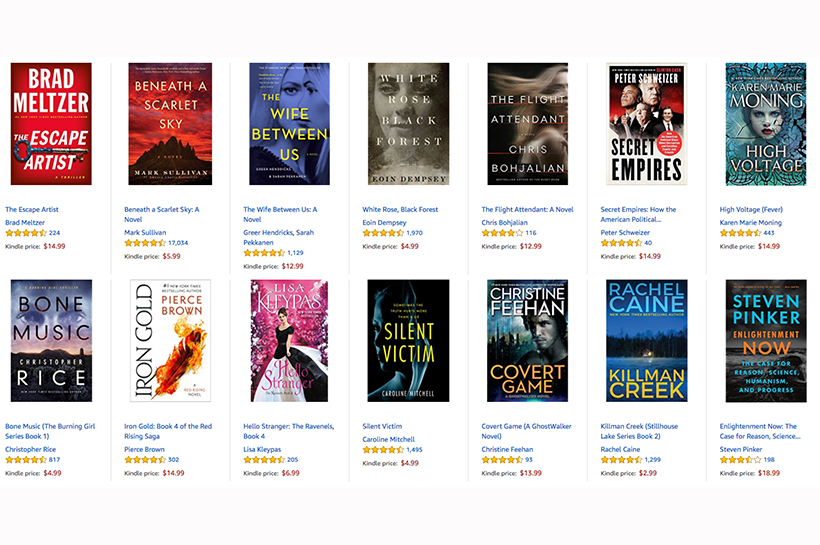Follow the Bone Music title link
The image size is (820, 545).
click(x=50, y=431)
